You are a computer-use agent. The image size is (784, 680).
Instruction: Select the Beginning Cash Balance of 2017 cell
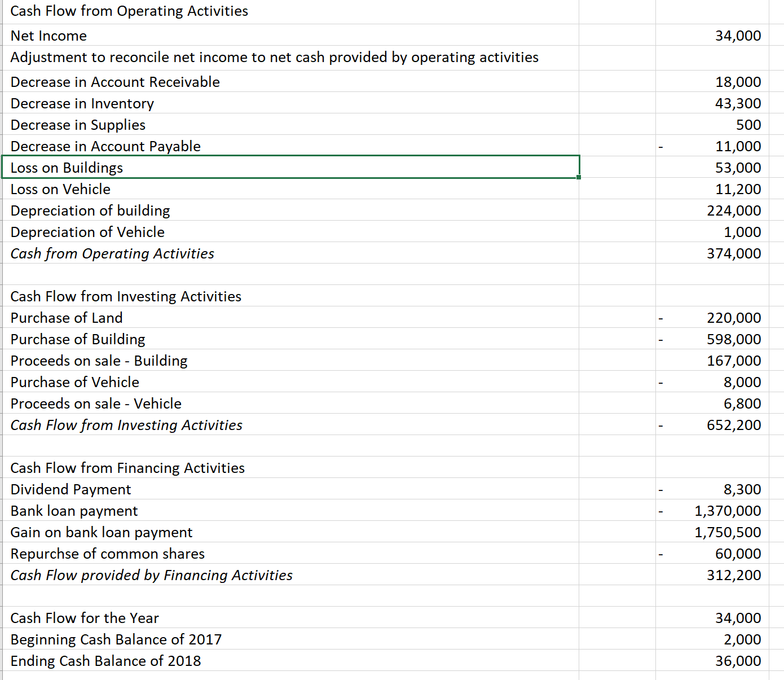click(116, 639)
